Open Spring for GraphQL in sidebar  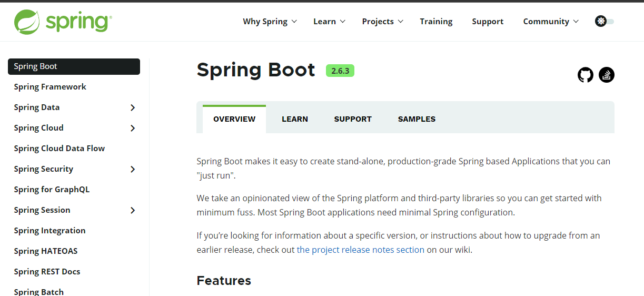tap(52, 190)
